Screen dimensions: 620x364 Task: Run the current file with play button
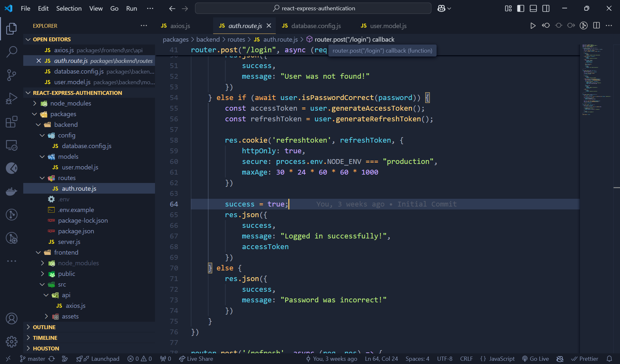533,26
